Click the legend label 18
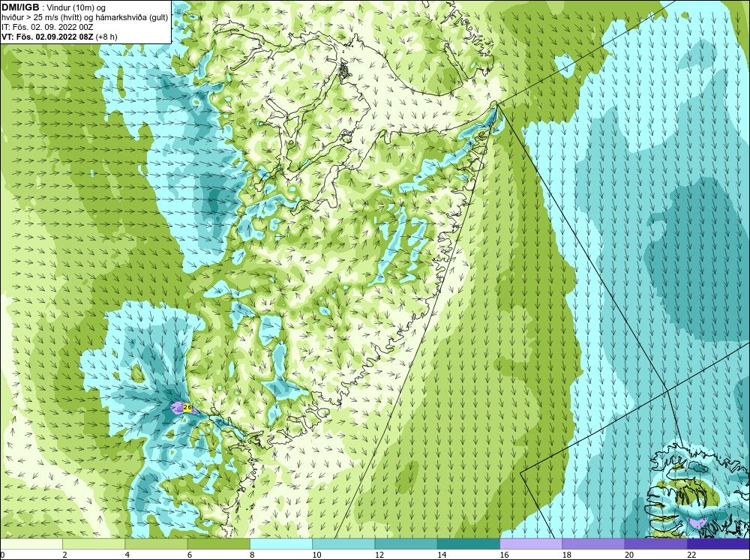Image resolution: width=750 pixels, height=560 pixels. pos(566,555)
